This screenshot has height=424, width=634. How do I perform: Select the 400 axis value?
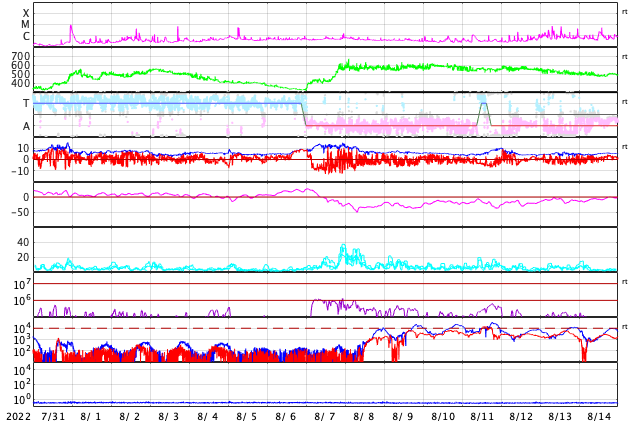21,83
